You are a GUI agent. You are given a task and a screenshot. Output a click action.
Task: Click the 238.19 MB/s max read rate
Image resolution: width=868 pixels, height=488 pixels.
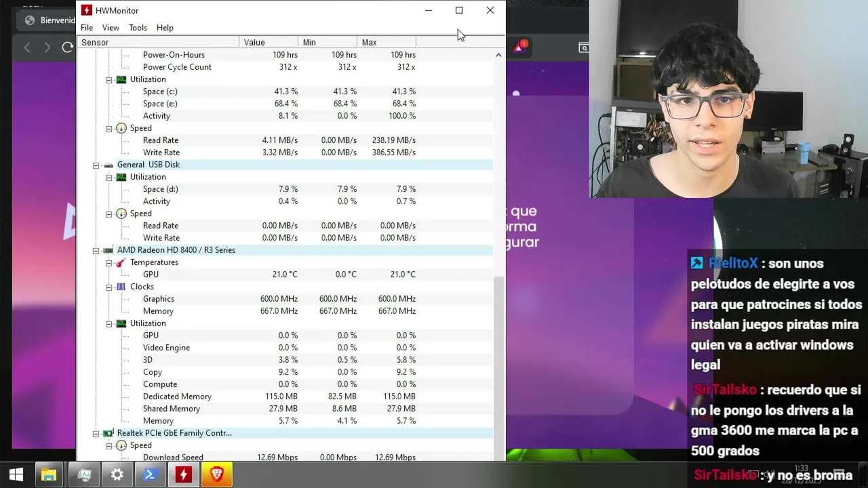393,140
